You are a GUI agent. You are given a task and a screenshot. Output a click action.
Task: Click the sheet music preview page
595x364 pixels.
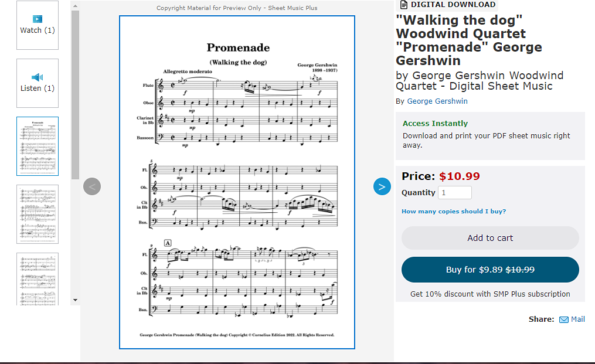click(237, 182)
